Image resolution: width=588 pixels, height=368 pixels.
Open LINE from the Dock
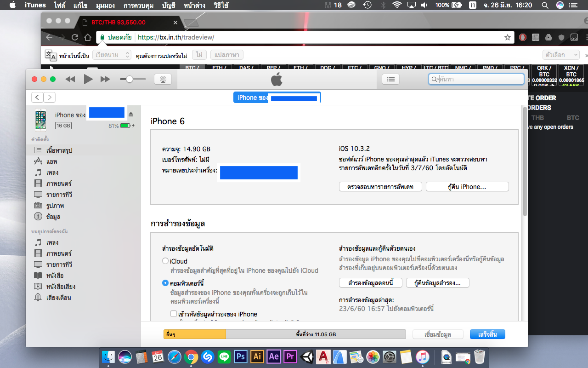(224, 356)
